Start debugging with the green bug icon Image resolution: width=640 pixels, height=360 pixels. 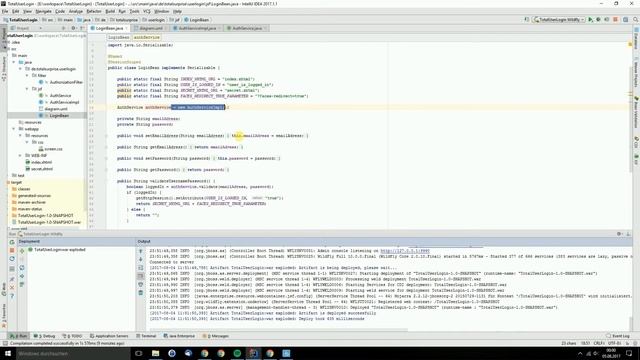coord(598,20)
